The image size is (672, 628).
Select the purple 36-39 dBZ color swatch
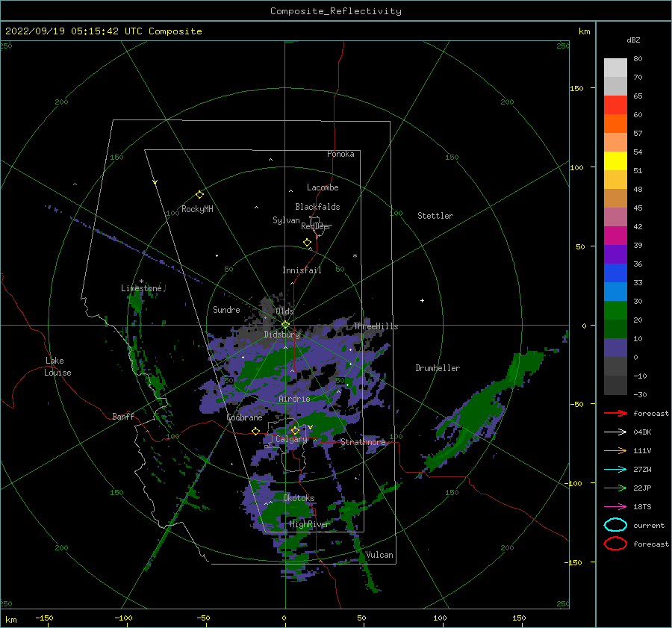pyautogui.click(x=615, y=254)
